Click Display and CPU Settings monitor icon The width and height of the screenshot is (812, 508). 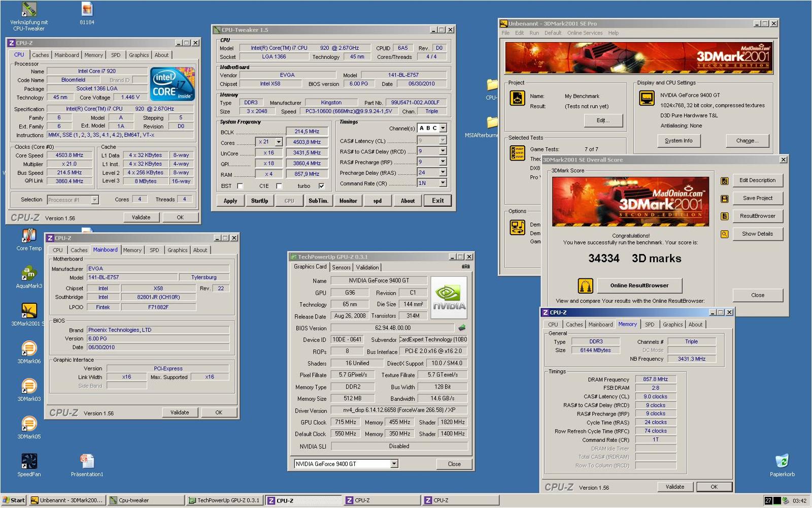647,98
